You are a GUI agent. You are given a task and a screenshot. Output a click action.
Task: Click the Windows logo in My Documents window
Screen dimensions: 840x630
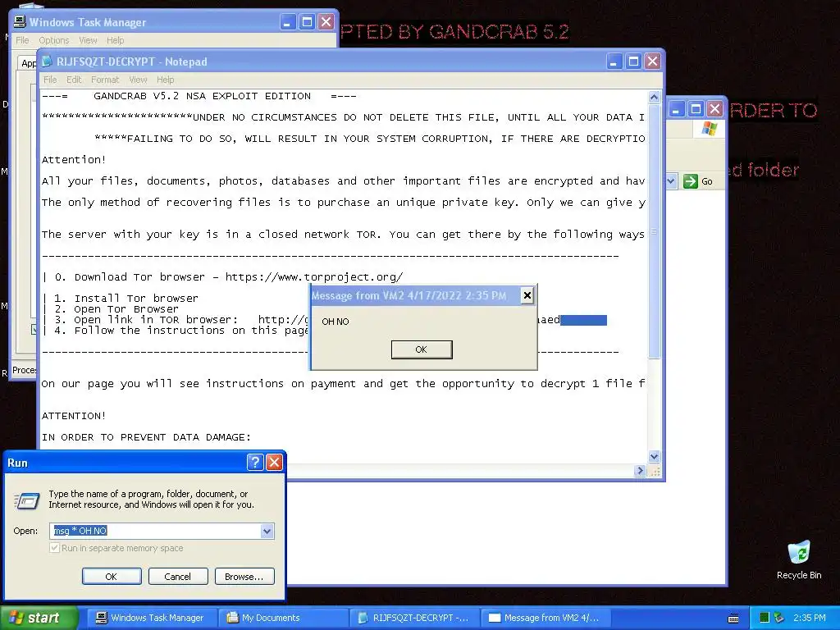[710, 129]
